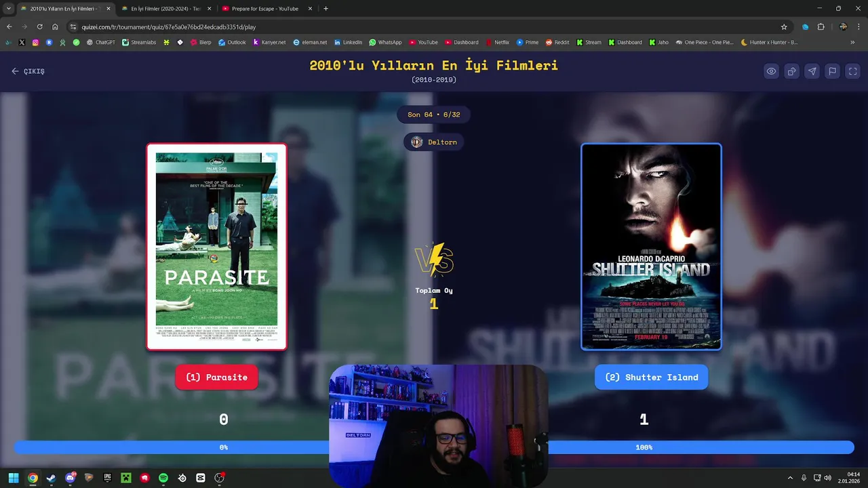The image size is (868, 488).
Task: Open the Chrome three-dot menu
Action: click(x=859, y=27)
